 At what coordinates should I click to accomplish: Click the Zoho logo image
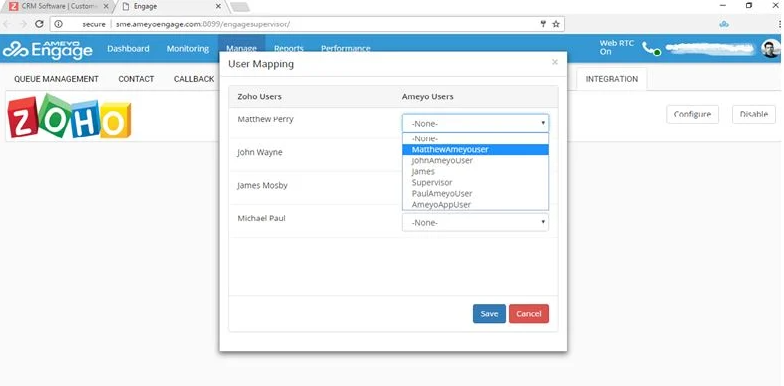(x=70, y=116)
